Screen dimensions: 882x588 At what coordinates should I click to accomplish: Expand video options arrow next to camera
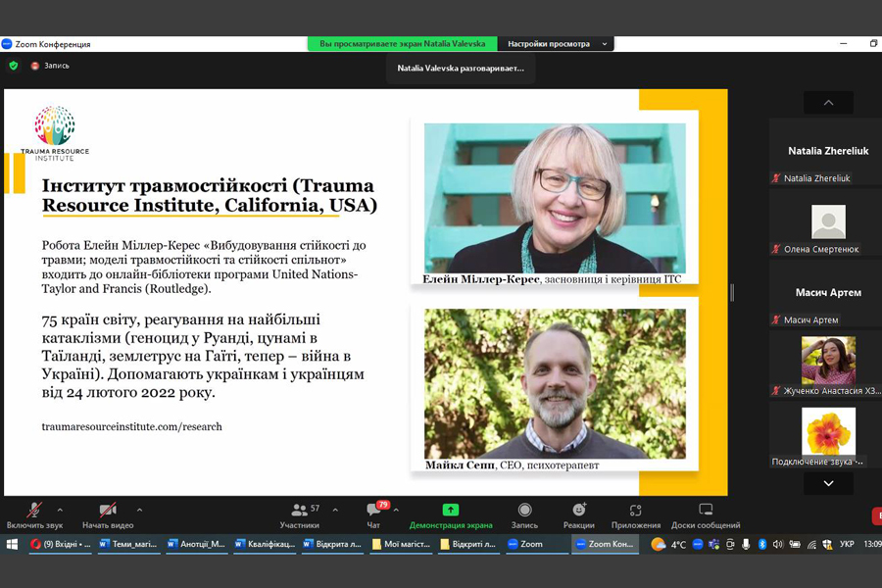coord(139,510)
